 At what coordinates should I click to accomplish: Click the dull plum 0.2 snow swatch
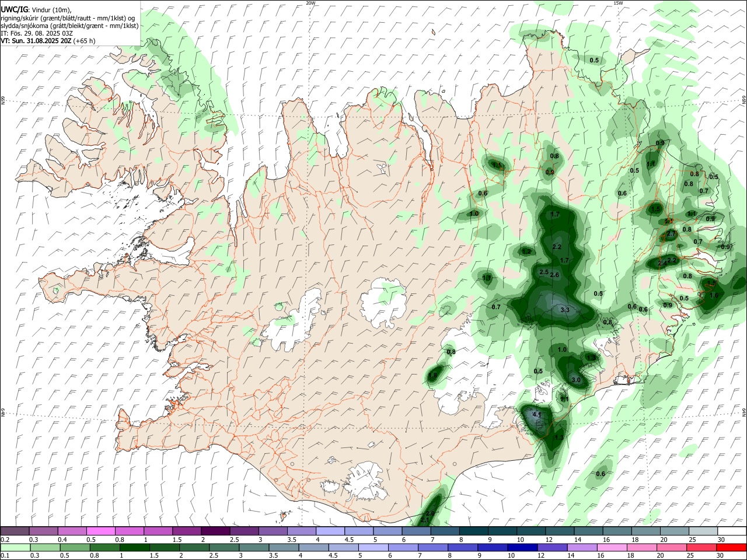15,531
